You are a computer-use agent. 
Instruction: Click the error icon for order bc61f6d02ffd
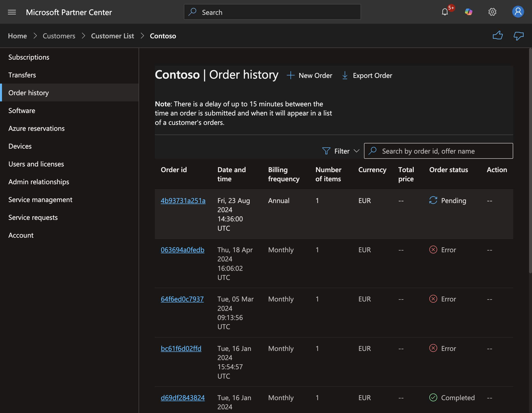point(433,348)
